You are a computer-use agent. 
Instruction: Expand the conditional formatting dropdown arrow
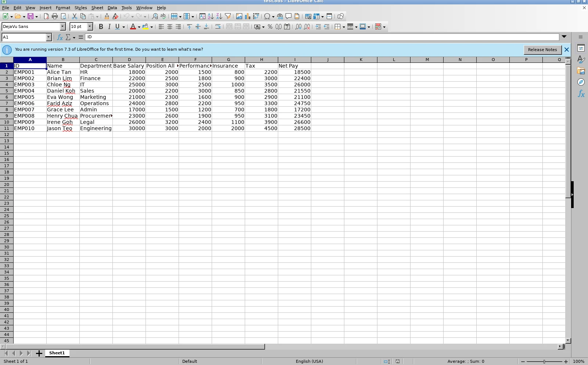(384, 27)
